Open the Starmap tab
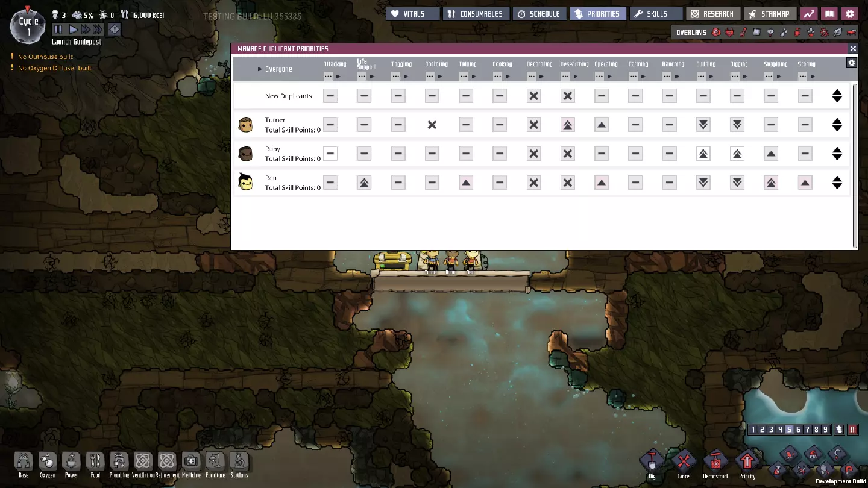868x488 pixels. pyautogui.click(x=770, y=14)
